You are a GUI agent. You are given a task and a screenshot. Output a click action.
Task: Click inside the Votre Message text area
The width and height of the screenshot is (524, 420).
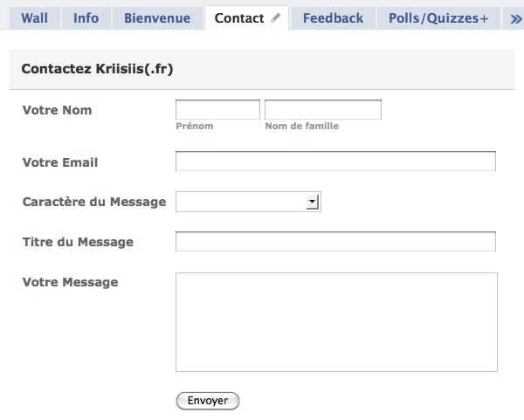336,322
